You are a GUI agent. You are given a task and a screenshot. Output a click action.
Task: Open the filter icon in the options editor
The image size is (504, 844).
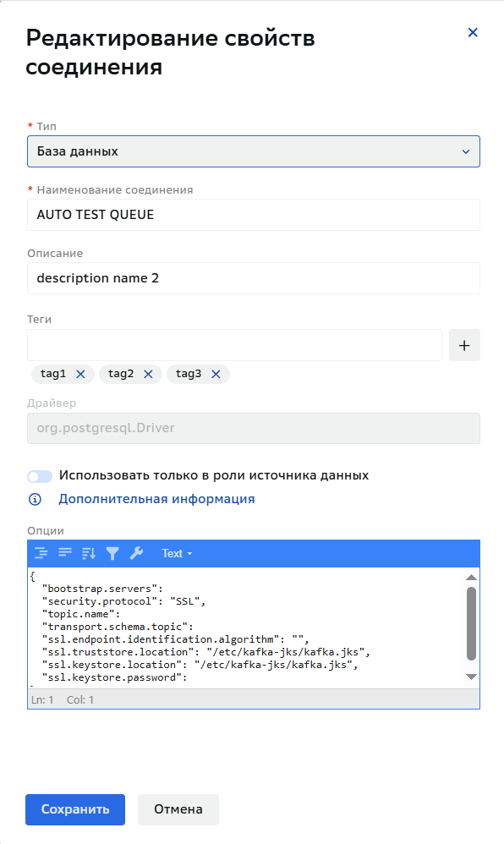coord(112,553)
